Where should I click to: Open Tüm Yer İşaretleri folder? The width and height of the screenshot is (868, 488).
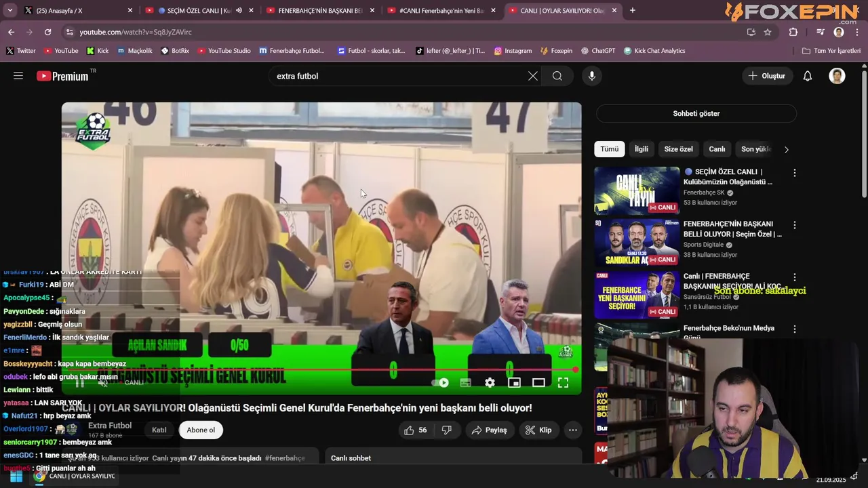tap(831, 51)
